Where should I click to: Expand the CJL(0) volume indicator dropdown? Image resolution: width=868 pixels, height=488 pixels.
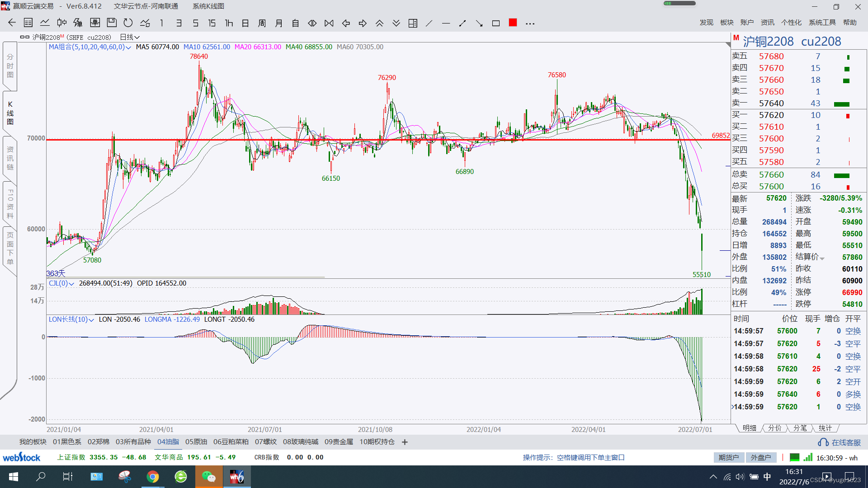[71, 284]
